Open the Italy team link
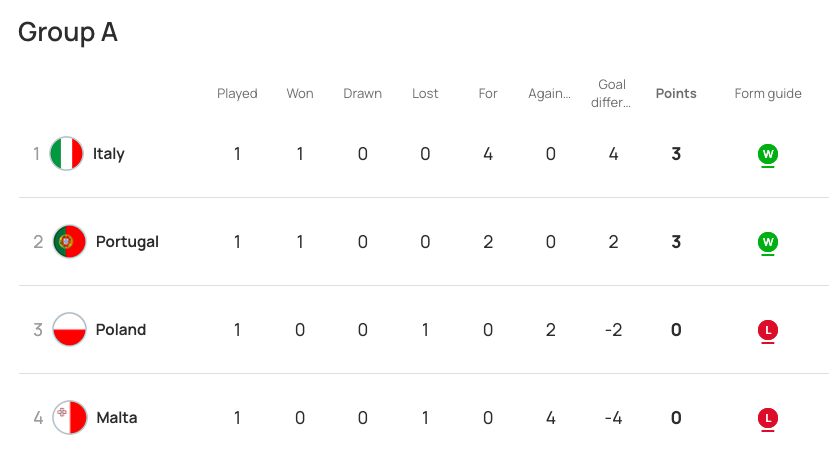Viewport: 836px width, 461px height. click(x=108, y=154)
